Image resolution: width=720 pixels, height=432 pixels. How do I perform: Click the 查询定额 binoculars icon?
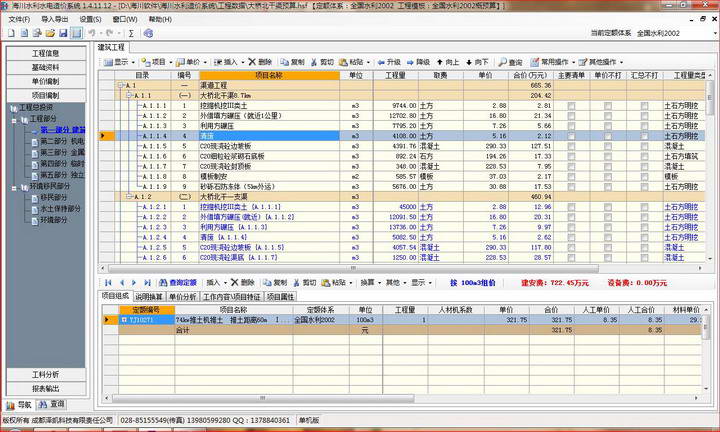point(163,283)
